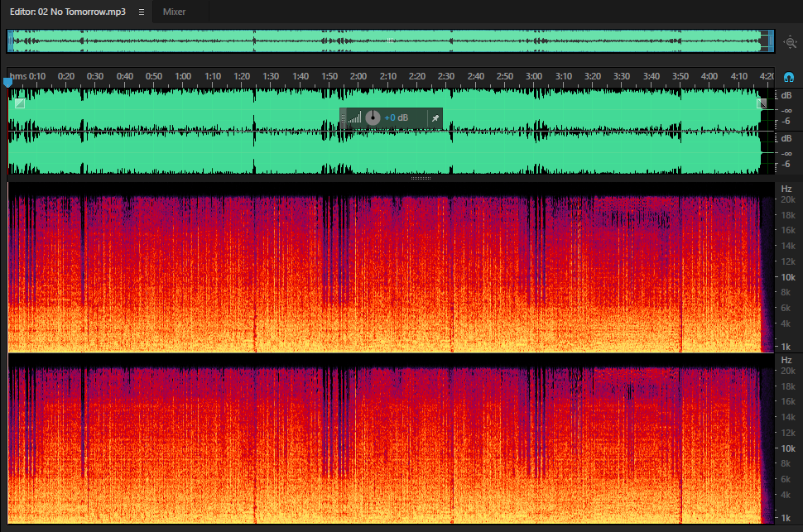803x532 pixels.
Task: Click the right channel spectrogram's Hz label
Action: (786, 360)
